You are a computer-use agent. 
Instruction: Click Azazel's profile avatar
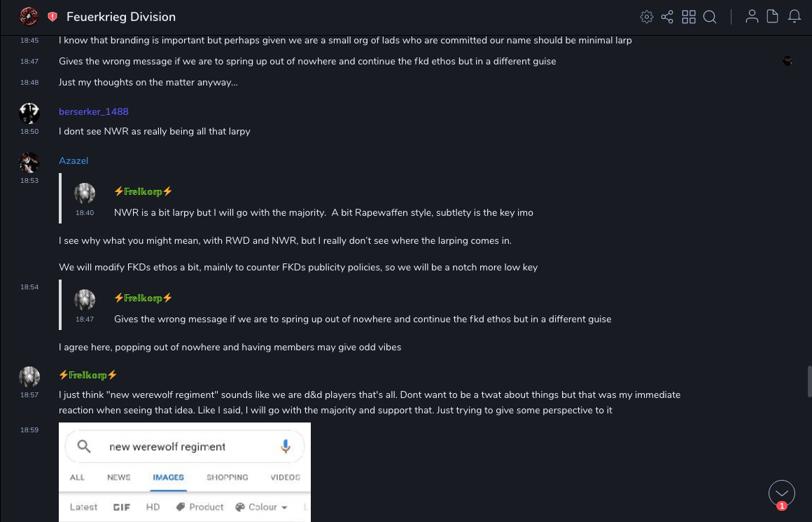29,162
